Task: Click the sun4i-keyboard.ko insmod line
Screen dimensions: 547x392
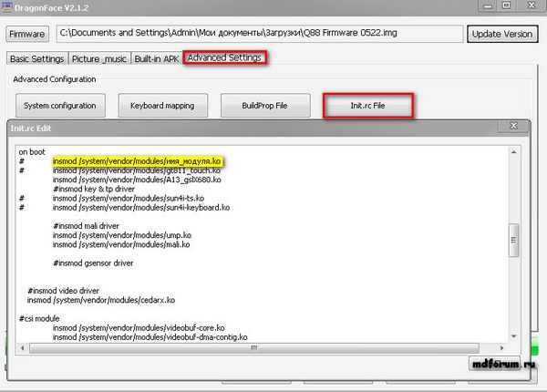Action: (141, 208)
